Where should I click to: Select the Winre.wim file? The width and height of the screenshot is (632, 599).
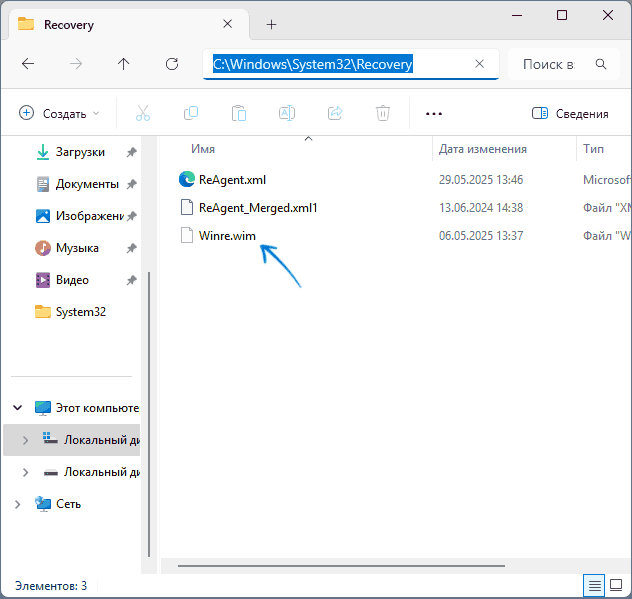227,236
